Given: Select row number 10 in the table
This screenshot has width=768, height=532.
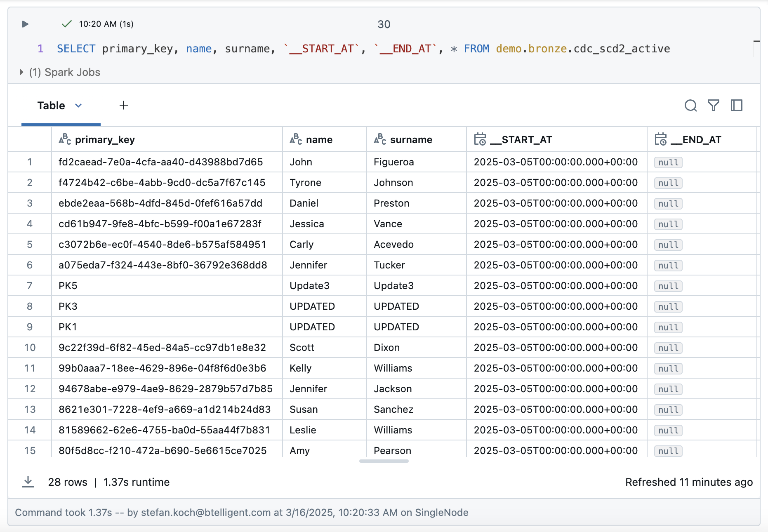Looking at the screenshot, I should (x=30, y=348).
